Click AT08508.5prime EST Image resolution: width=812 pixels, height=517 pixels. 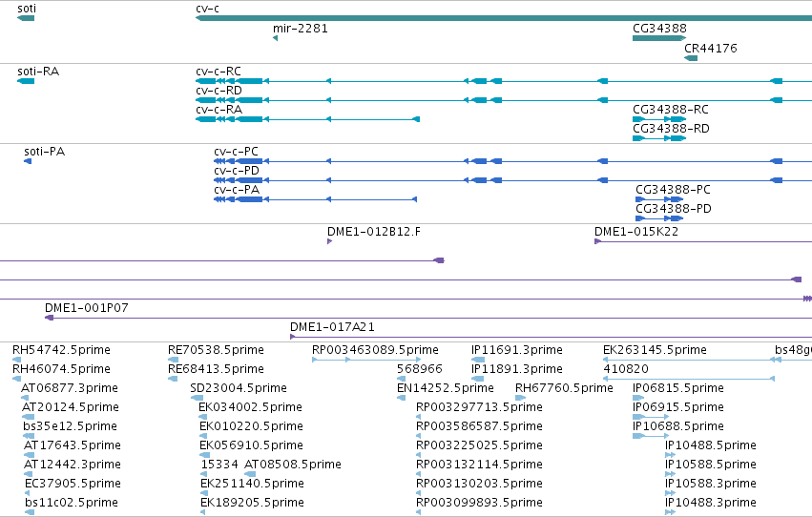pos(250,474)
